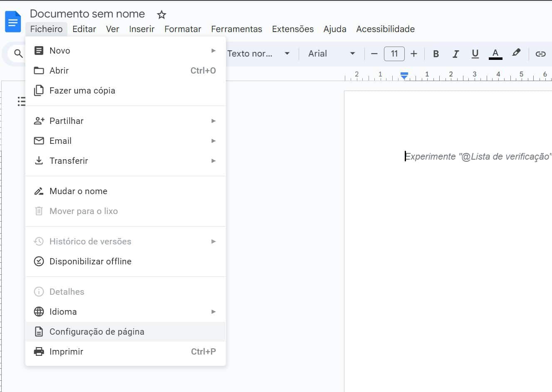552x392 pixels.
Task: Expand the Idioma submenu arrow
Action: click(213, 312)
